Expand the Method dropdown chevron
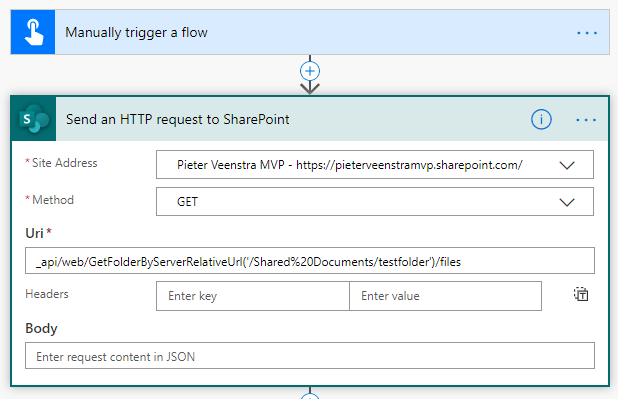The image size is (618, 399). [567, 202]
